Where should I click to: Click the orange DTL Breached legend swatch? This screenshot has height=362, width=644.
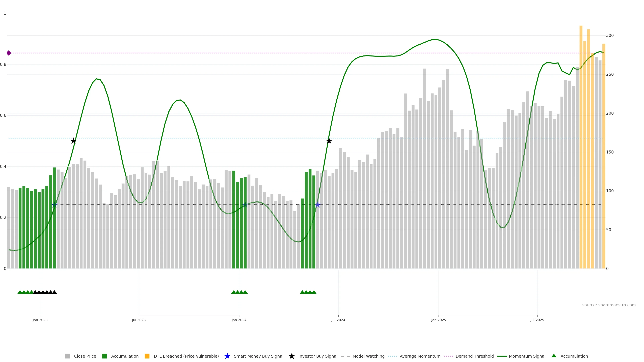point(147,356)
